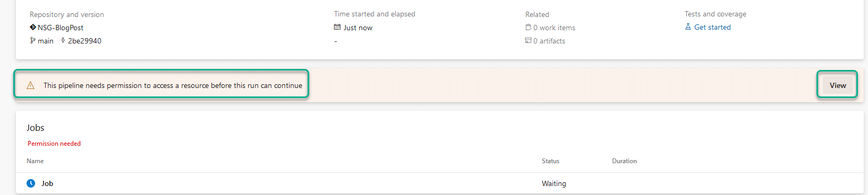Click the Permission needed status text

pyautogui.click(x=54, y=144)
